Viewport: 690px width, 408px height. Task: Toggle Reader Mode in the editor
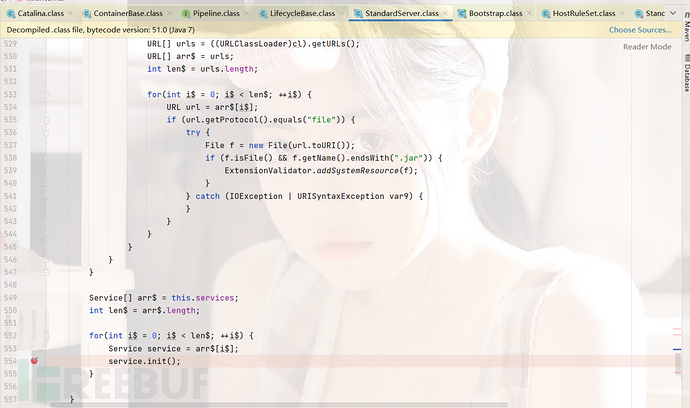point(647,47)
